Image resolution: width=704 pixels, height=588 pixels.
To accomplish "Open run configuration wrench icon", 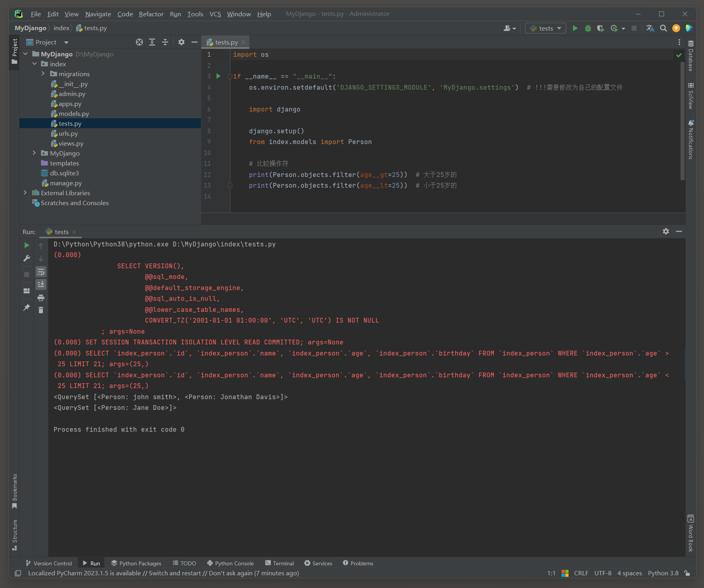I will (27, 258).
